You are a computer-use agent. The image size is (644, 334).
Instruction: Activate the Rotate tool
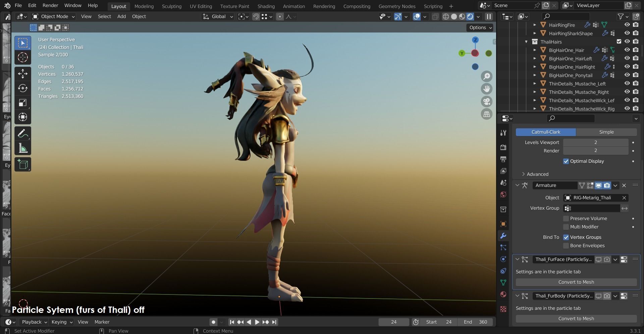(x=22, y=88)
